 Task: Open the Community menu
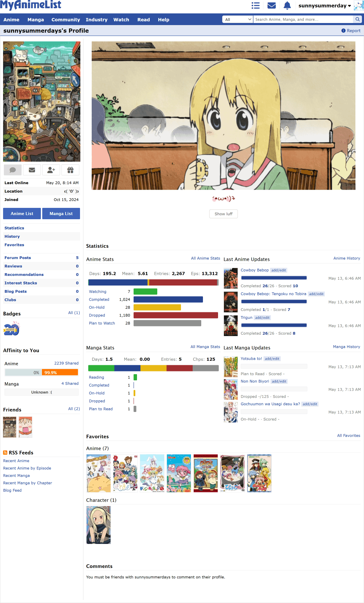coord(66,20)
